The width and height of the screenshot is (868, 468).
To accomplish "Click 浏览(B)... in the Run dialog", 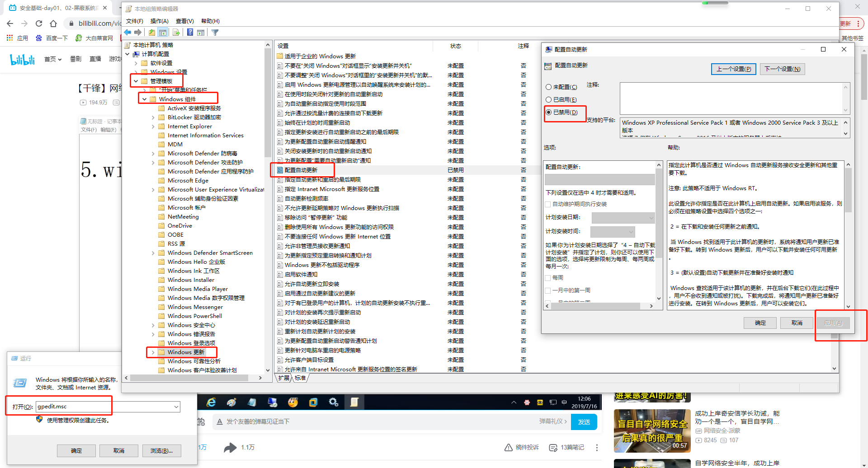I will coord(161,451).
